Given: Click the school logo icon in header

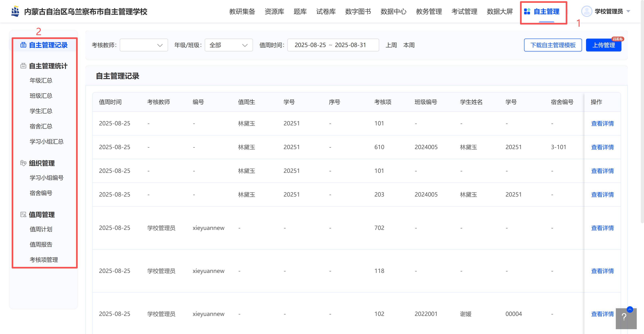Looking at the screenshot, I should pyautogui.click(x=15, y=11).
